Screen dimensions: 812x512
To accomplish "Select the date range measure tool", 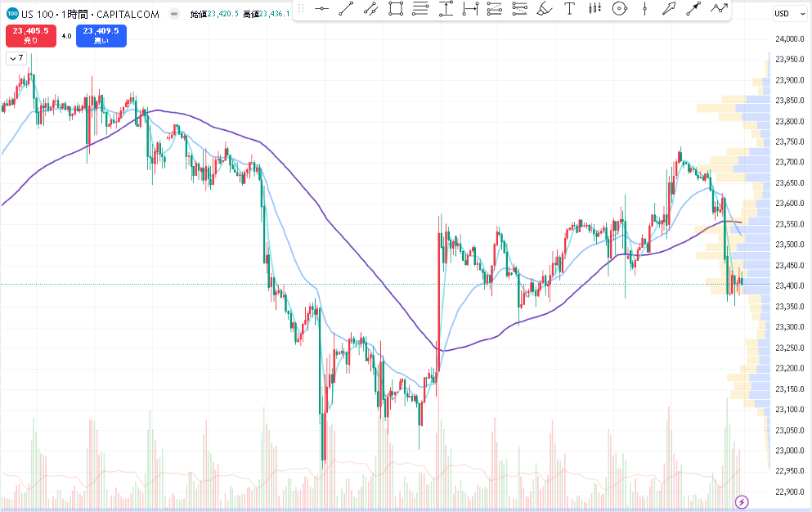I will click(470, 9).
